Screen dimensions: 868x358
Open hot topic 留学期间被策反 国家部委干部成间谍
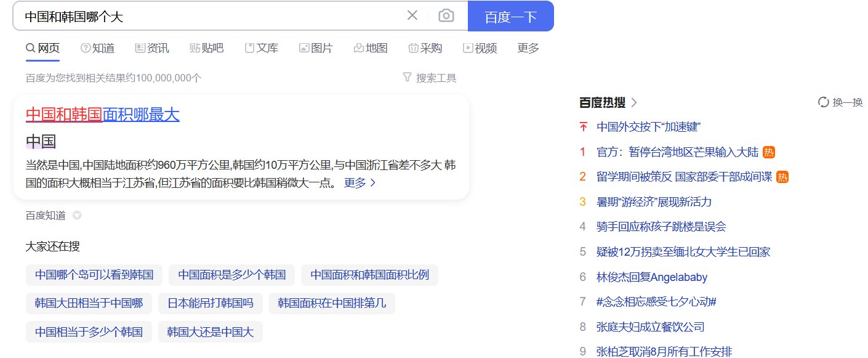point(684,177)
